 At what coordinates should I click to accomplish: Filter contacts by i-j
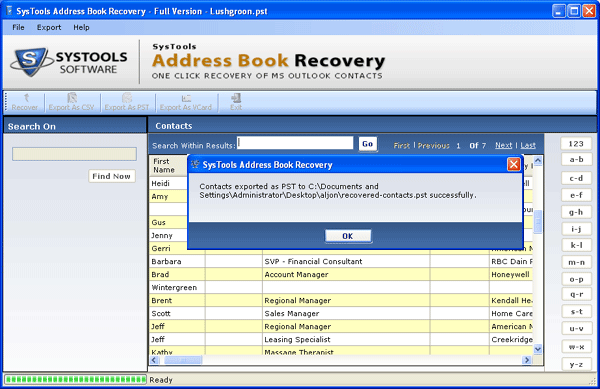pyautogui.click(x=576, y=229)
